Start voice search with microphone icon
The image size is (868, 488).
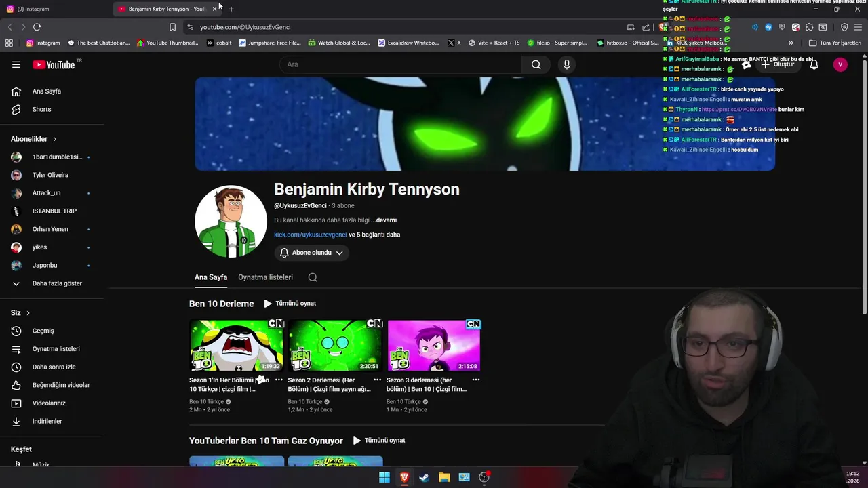[567, 64]
